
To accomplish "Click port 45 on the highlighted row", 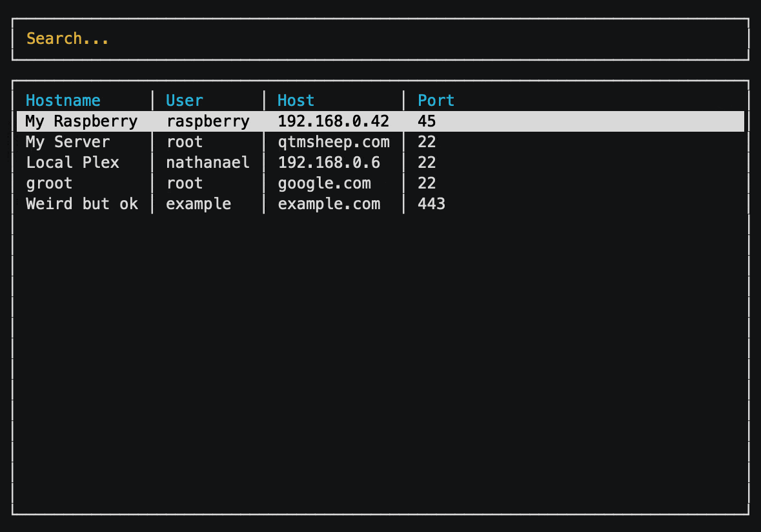I will (x=427, y=121).
